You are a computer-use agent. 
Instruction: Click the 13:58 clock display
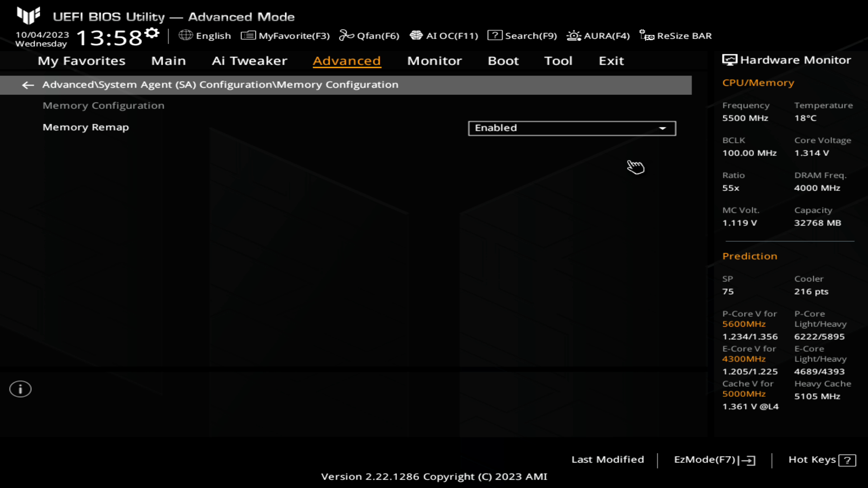109,38
